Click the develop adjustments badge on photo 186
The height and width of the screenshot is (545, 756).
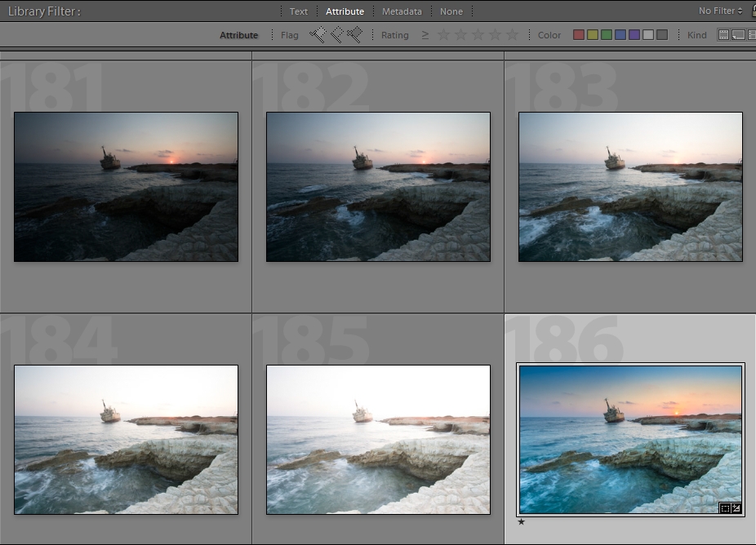point(736,507)
